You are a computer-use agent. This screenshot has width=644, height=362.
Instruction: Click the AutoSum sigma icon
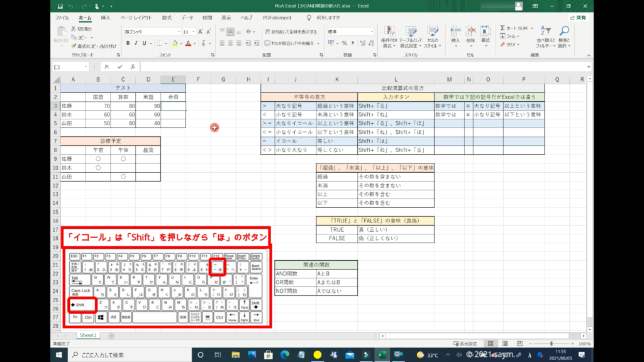click(x=503, y=28)
